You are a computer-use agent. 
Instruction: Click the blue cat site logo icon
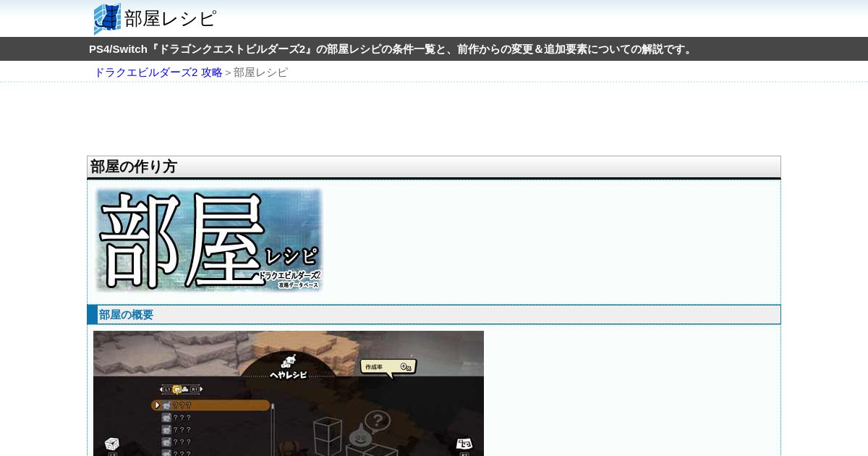[x=107, y=19]
